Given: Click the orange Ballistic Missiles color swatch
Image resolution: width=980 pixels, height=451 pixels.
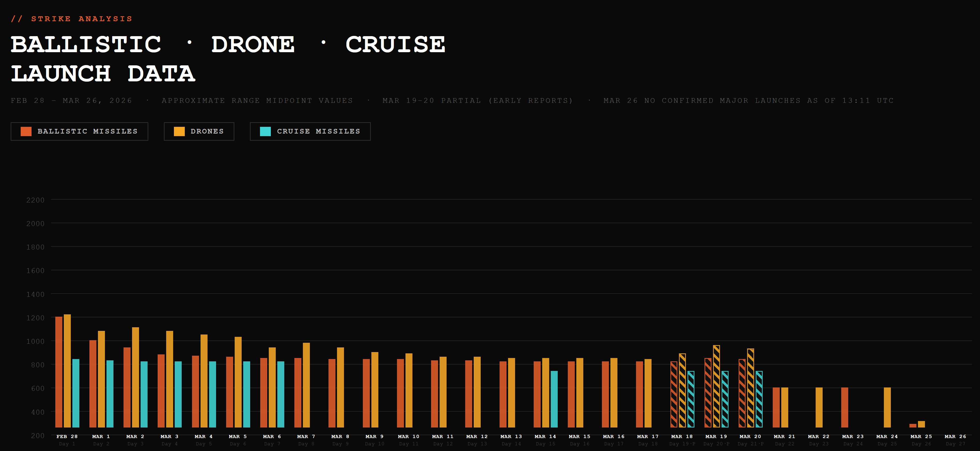Looking at the screenshot, I should tap(26, 131).
